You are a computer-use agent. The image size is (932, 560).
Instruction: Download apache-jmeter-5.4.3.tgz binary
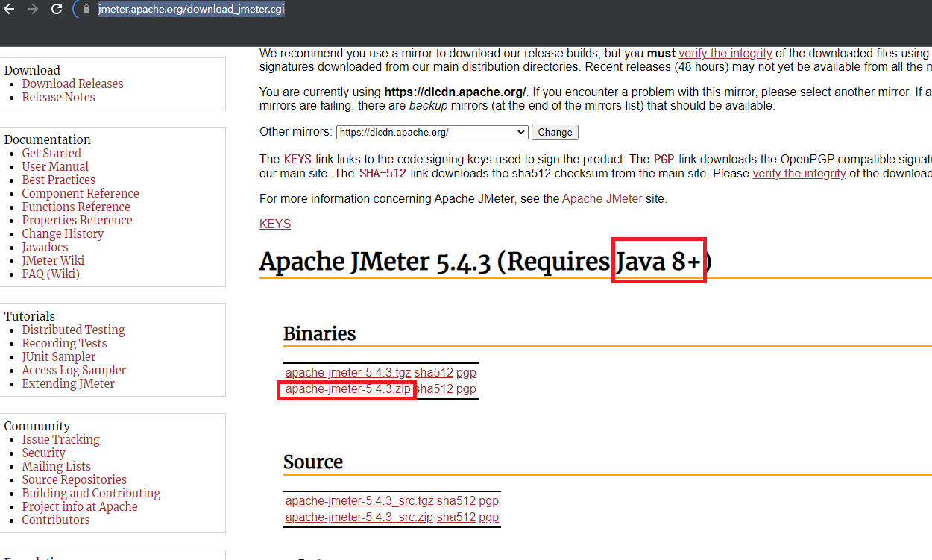[x=348, y=372]
